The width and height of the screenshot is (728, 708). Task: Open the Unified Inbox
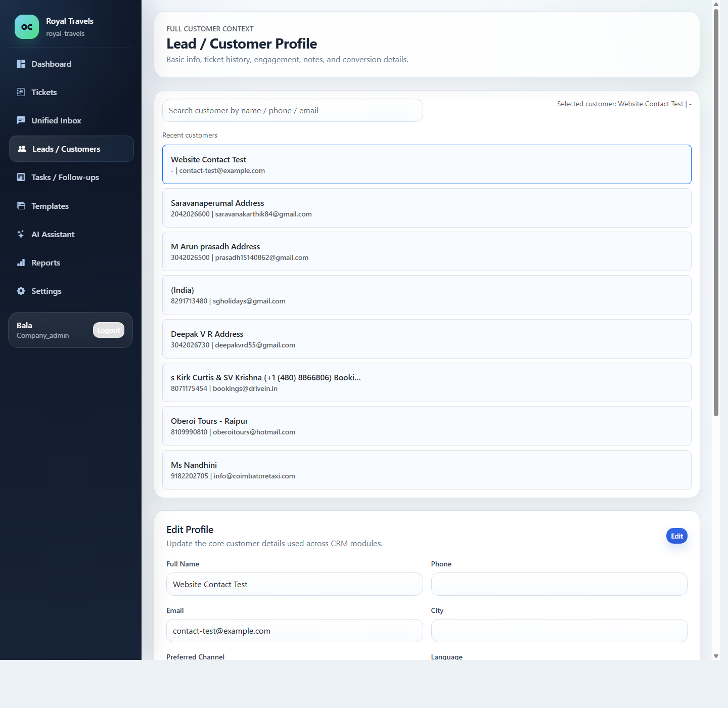point(21,120)
